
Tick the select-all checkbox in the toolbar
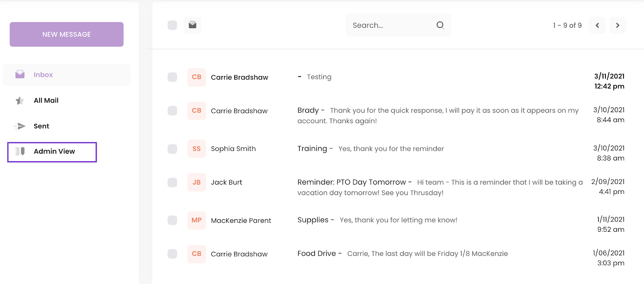[x=172, y=25]
